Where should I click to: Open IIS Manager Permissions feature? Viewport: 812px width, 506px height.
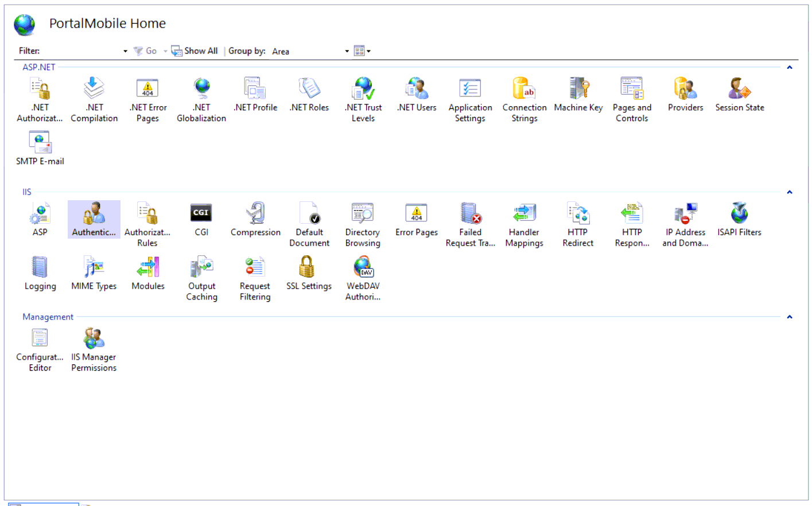point(94,351)
